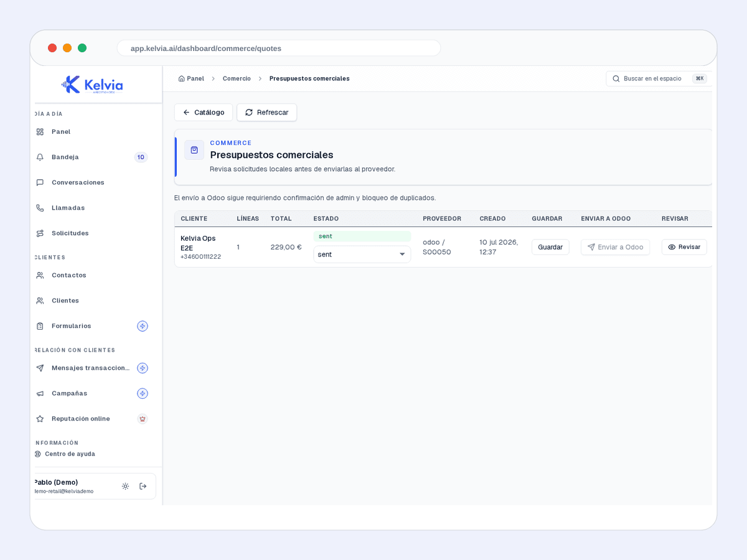This screenshot has height=560, width=747.
Task: Click the Enviar a Odoo button
Action: click(615, 247)
